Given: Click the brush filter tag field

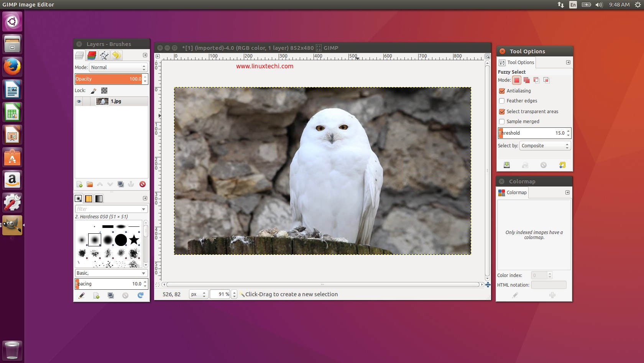Looking at the screenshot, I should tap(108, 209).
